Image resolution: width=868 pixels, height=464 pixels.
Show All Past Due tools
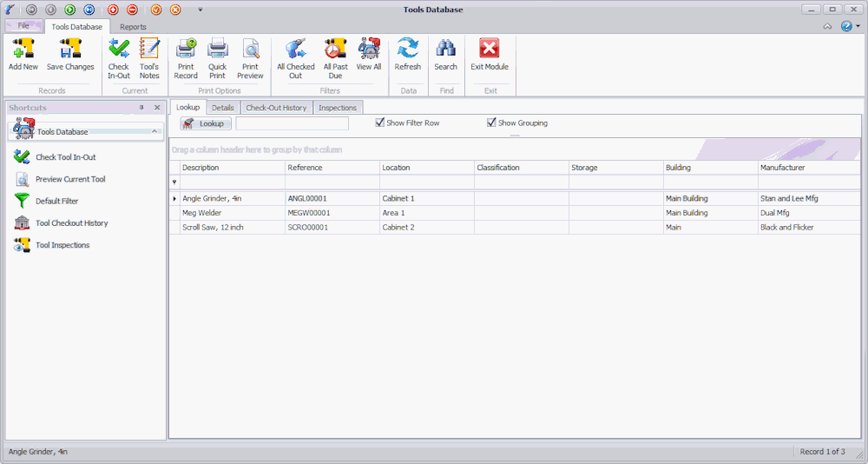pyautogui.click(x=335, y=57)
